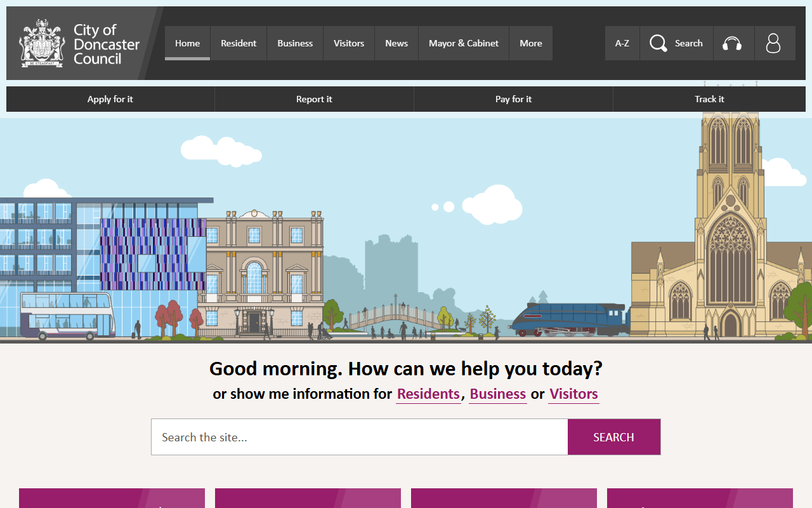The height and width of the screenshot is (508, 812).
Task: Click the magnifying glass search icon
Action: point(658,43)
